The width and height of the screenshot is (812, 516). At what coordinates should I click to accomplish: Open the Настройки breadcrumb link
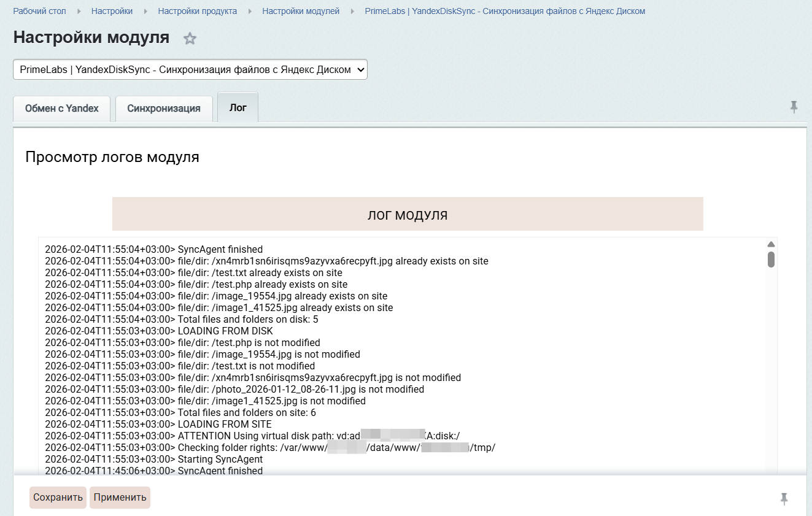(112, 12)
